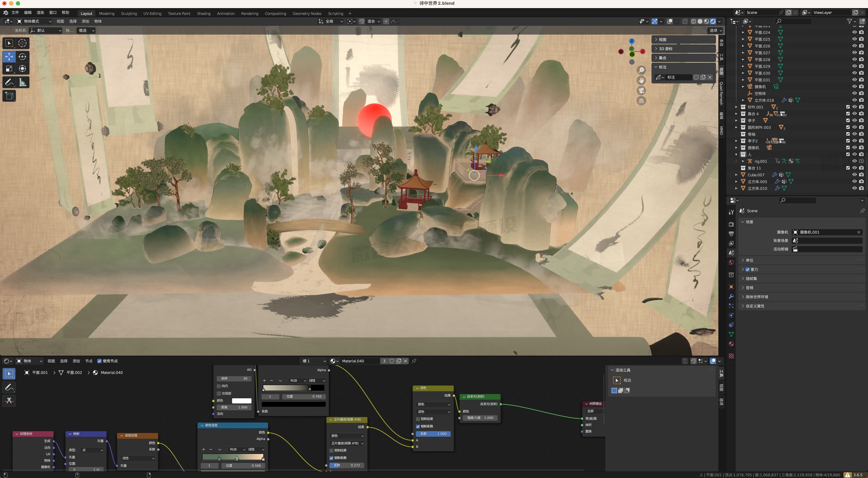Open Object properties tab (orange square)

(731, 287)
